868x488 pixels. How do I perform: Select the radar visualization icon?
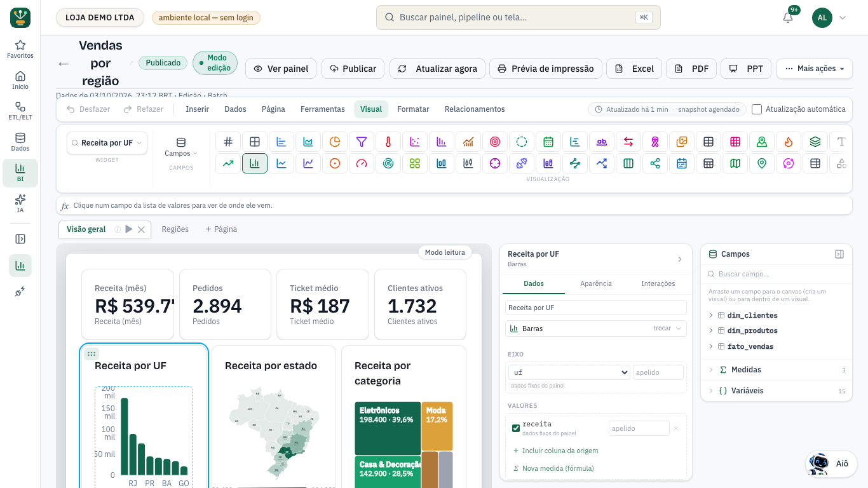388,163
